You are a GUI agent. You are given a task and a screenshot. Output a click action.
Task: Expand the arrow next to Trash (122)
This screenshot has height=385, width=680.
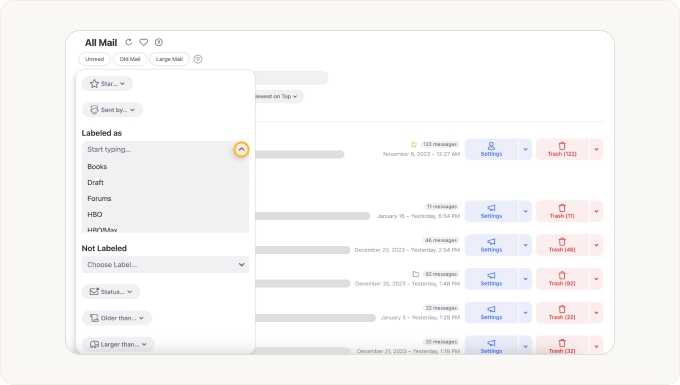click(x=596, y=149)
